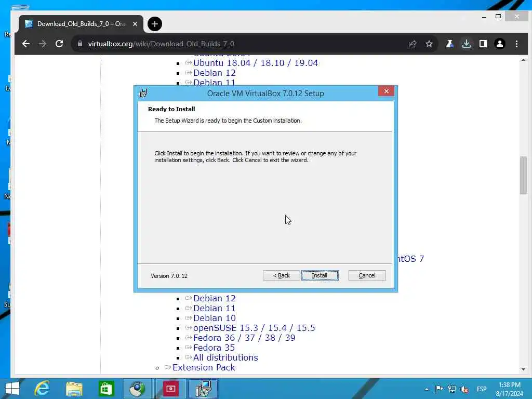The height and width of the screenshot is (399, 532).
Task: Open lower Debian 11 link below the dialog
Action: (214, 308)
